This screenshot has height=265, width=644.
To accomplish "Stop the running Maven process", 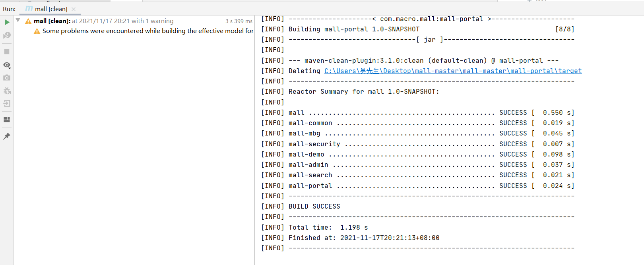I will point(7,51).
